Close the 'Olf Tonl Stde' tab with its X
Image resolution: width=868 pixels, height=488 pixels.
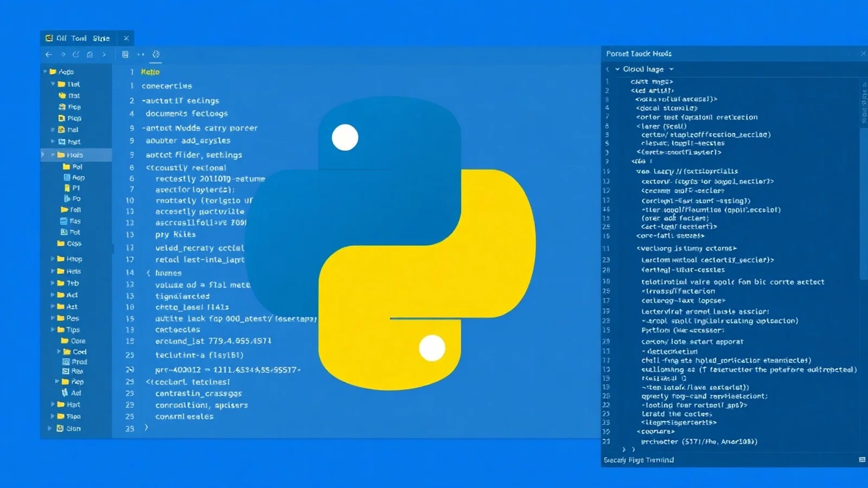click(x=126, y=38)
